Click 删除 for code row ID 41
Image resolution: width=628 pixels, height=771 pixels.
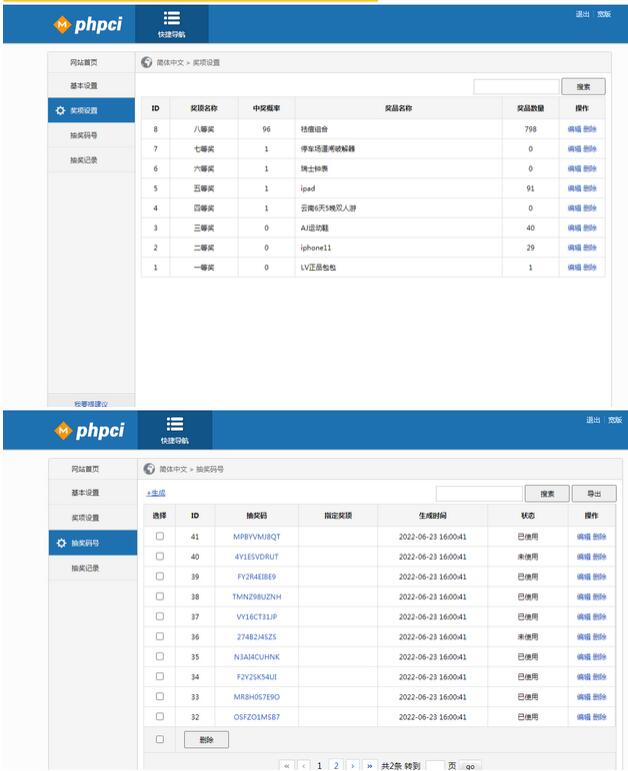pos(599,536)
